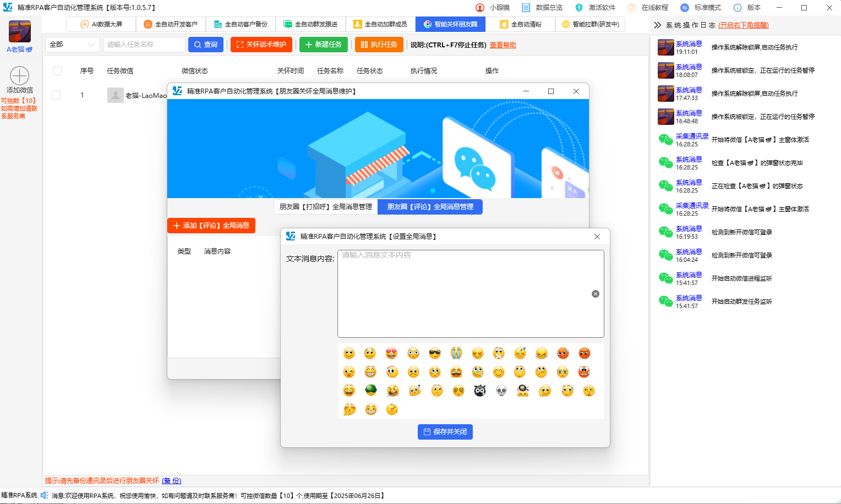The width and height of the screenshot is (841, 504).
Task: Switch to 全自动加群成员 tab
Action: [x=380, y=24]
